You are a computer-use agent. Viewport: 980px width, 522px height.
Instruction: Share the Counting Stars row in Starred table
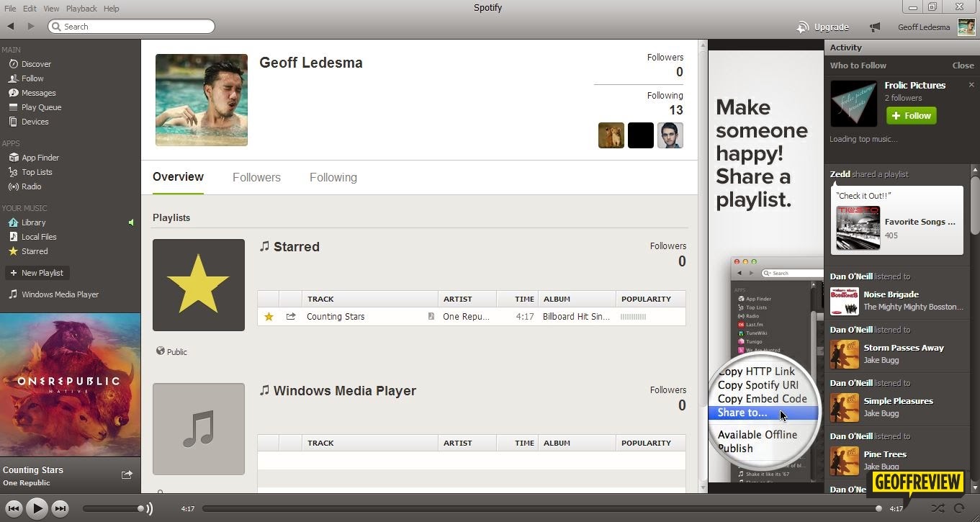291,316
